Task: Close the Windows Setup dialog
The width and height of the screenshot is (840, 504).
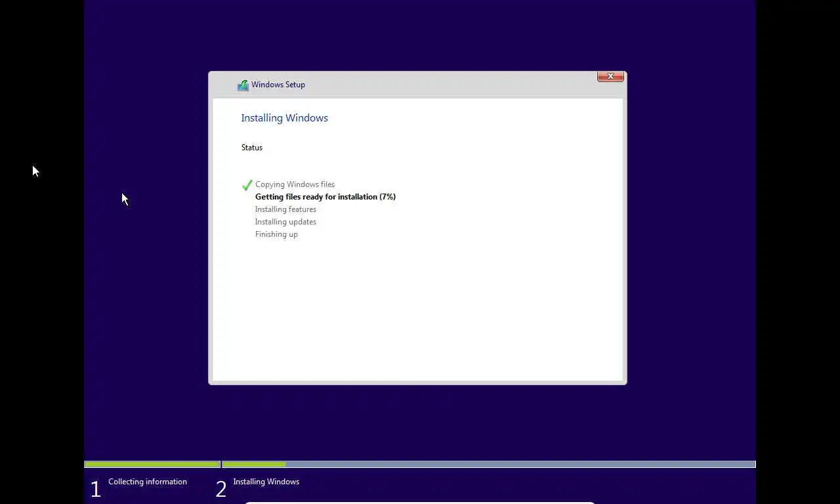Action: tap(610, 77)
